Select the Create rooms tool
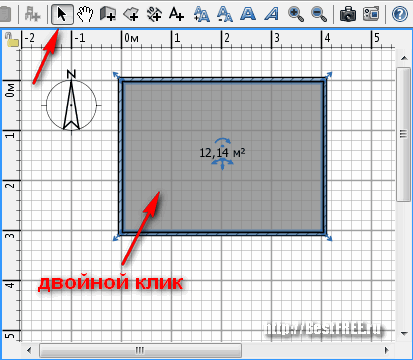The width and height of the screenshot is (413, 360). [x=131, y=15]
